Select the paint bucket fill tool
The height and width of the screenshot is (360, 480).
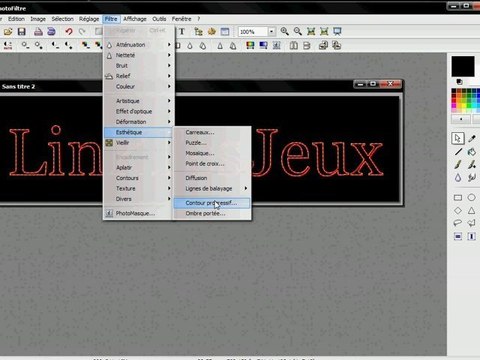(472, 152)
